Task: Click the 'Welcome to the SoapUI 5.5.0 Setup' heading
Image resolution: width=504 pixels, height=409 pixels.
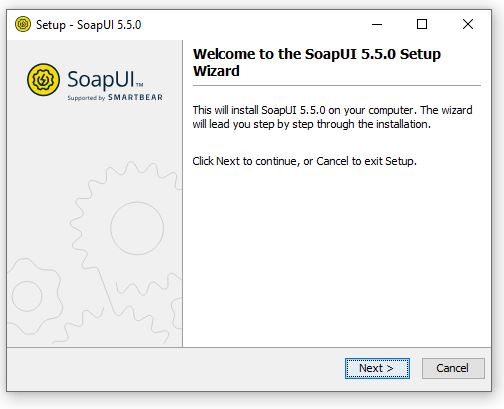Action: pos(317,54)
